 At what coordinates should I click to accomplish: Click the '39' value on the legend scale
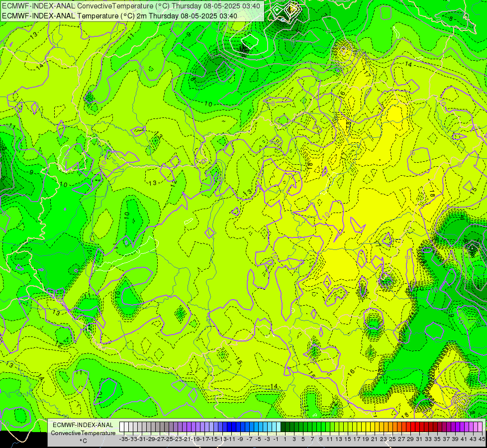pos(455,439)
